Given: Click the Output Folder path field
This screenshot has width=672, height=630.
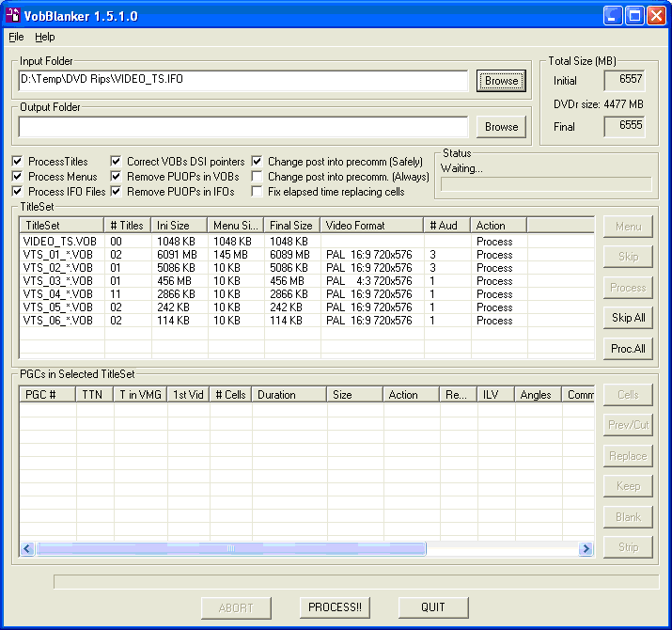Looking at the screenshot, I should 243,127.
